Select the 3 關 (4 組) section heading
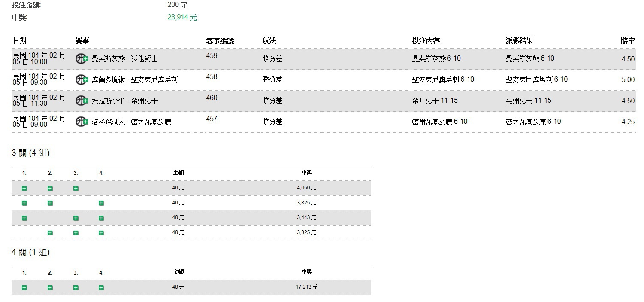Viewport: 644px width, 302px height. click(x=31, y=153)
